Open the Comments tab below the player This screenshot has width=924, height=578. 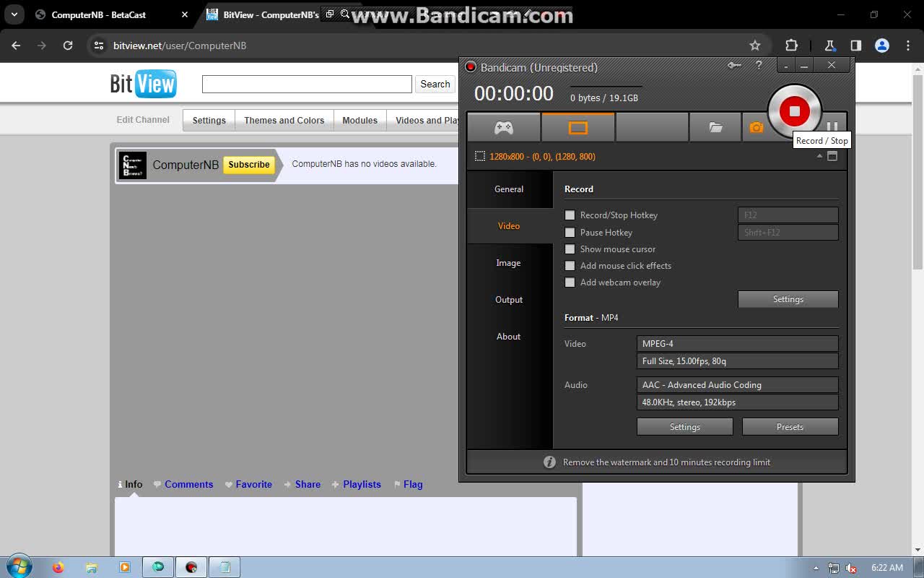183,485
